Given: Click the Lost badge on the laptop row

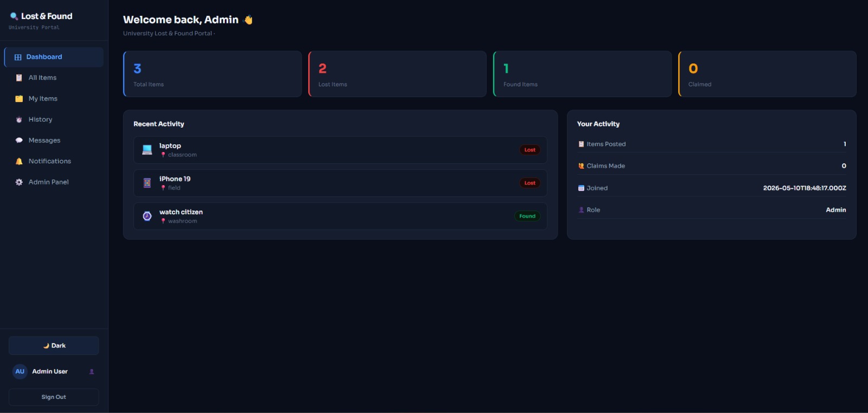Looking at the screenshot, I should coord(530,150).
